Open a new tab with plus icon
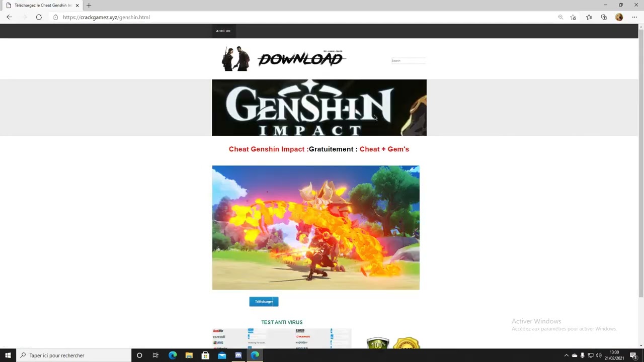Image resolution: width=644 pixels, height=362 pixels. click(x=89, y=5)
